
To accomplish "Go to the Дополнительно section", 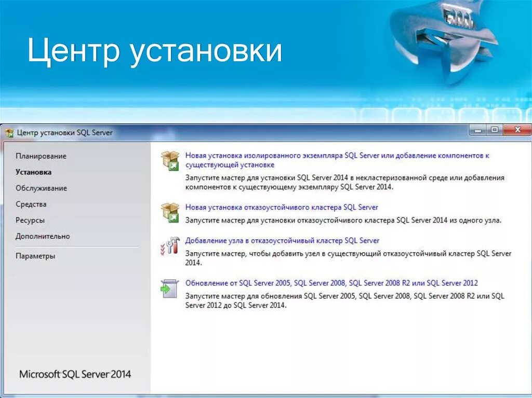I will click(x=43, y=236).
